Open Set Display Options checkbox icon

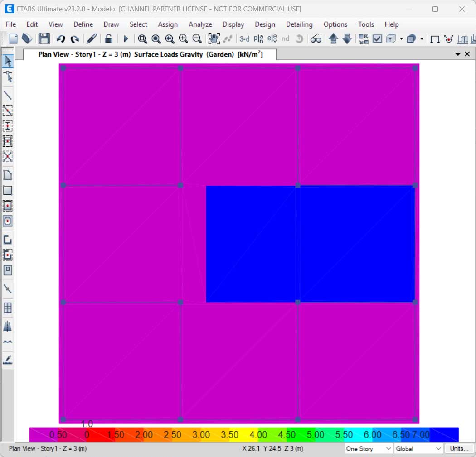pyautogui.click(x=377, y=39)
